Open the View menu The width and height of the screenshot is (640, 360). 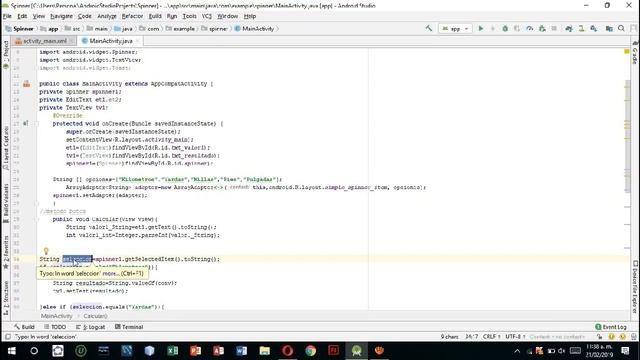39,16
